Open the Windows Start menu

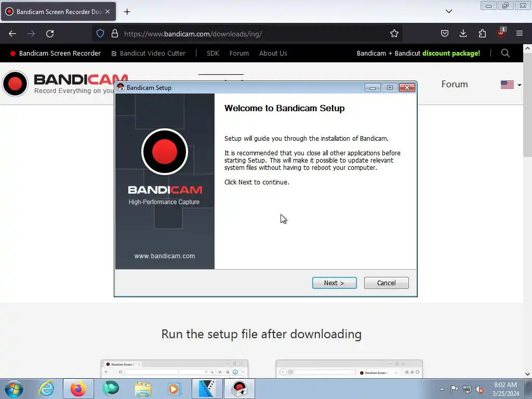click(14, 389)
